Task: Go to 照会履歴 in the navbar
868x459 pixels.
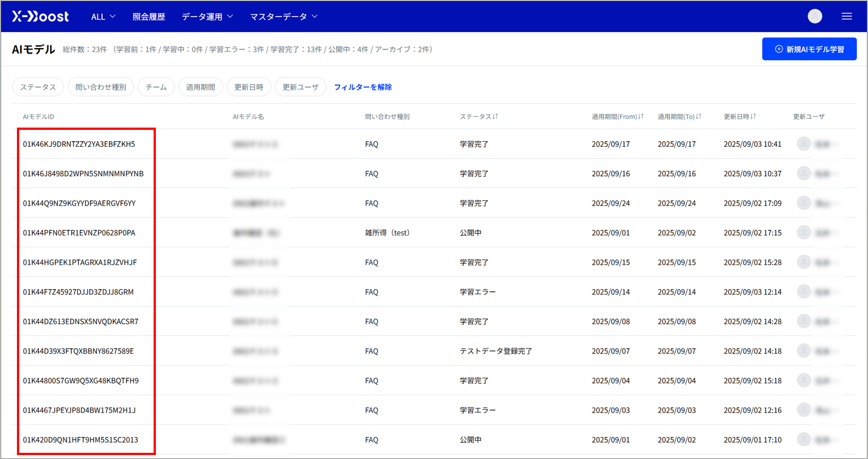Action: coord(149,17)
